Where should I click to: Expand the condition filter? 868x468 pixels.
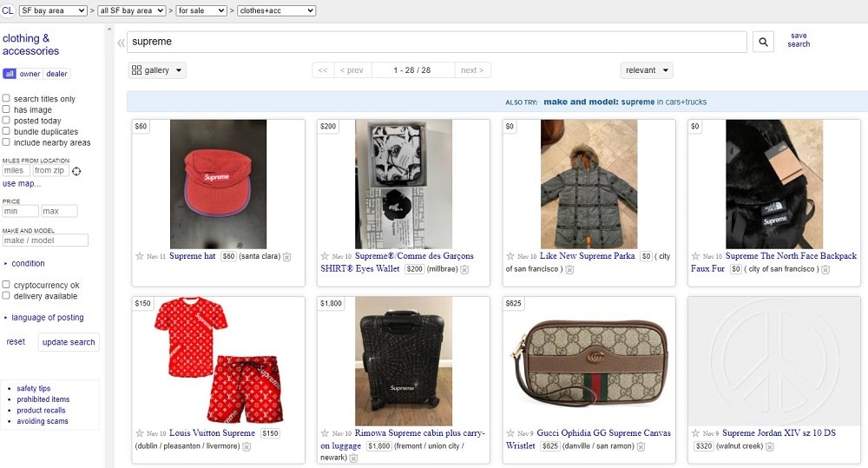(x=24, y=264)
